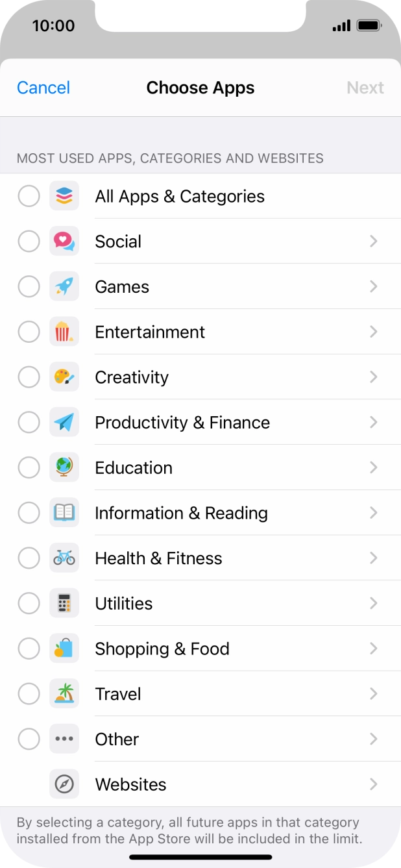This screenshot has height=868, width=401.
Task: Tap Cancel to dismiss the screen
Action: [43, 88]
